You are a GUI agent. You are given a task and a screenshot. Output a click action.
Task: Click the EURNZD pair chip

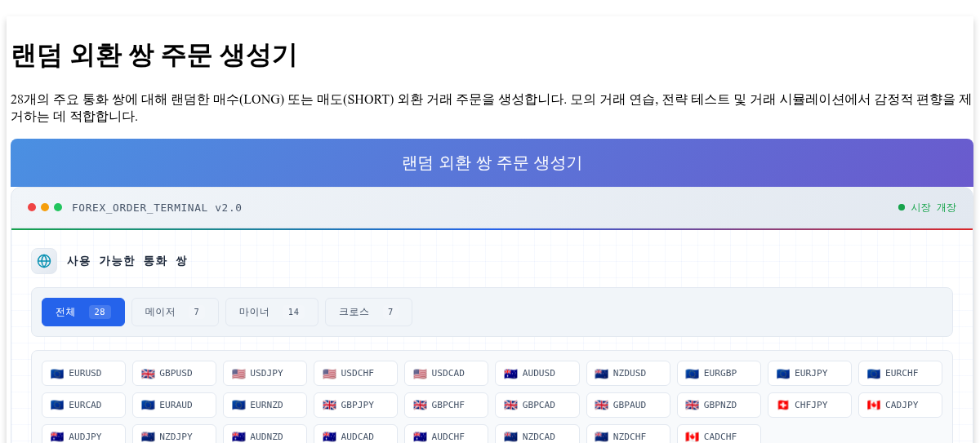pos(265,405)
